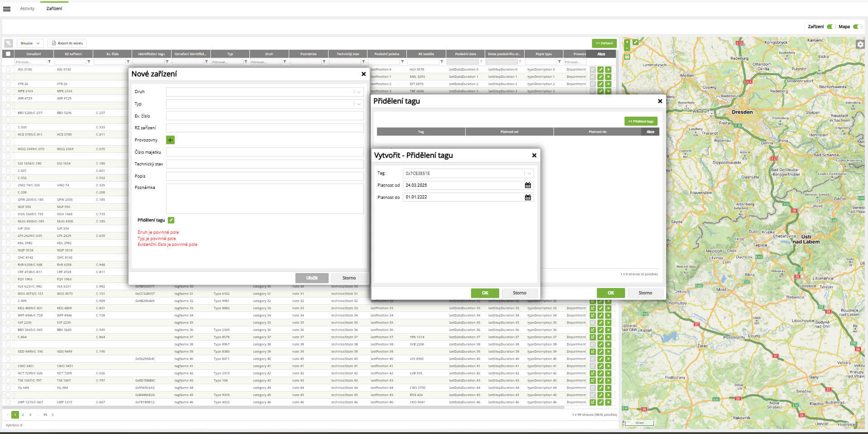Clear all table filters with funnel icon

click(9, 43)
